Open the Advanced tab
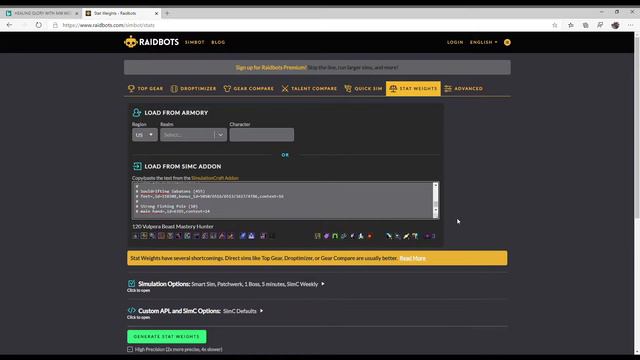The width and height of the screenshot is (640, 360). (464, 89)
